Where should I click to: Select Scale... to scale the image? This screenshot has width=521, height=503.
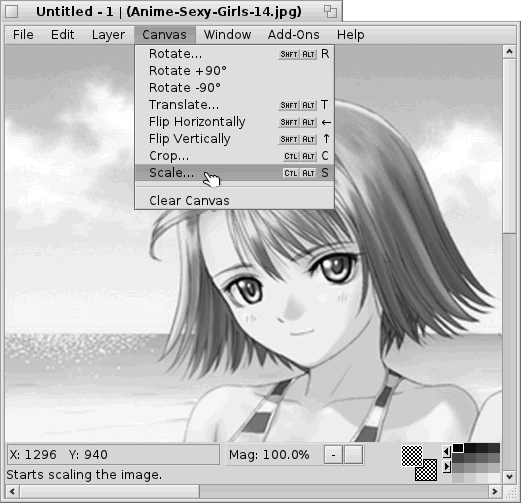click(x=234, y=173)
